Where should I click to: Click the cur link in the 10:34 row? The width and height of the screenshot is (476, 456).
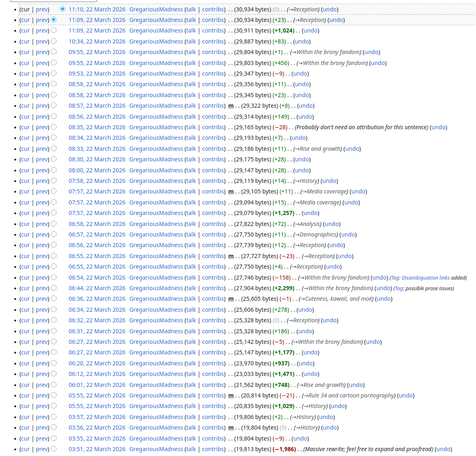click(25, 41)
